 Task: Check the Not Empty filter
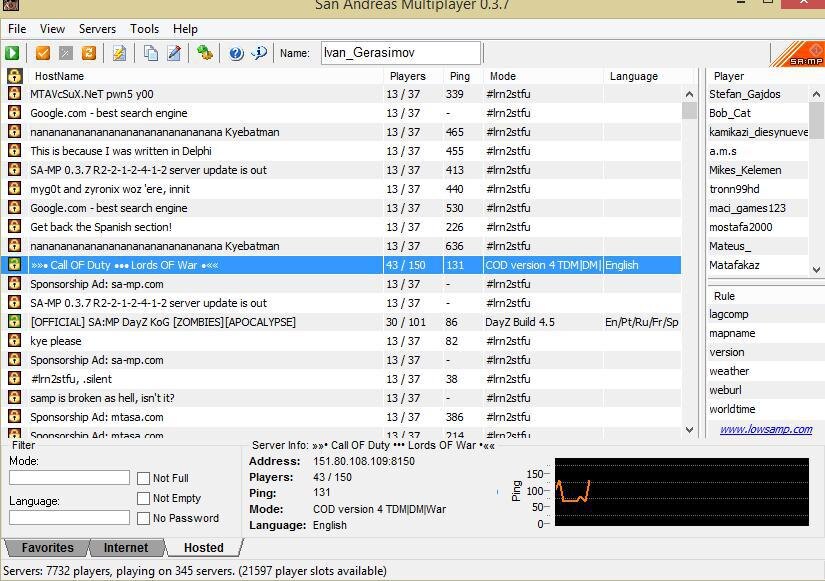tap(143, 498)
